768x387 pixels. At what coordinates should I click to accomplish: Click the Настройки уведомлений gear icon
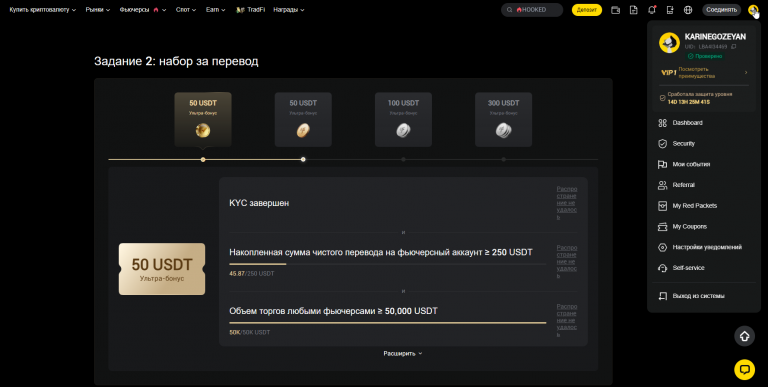[663, 247]
